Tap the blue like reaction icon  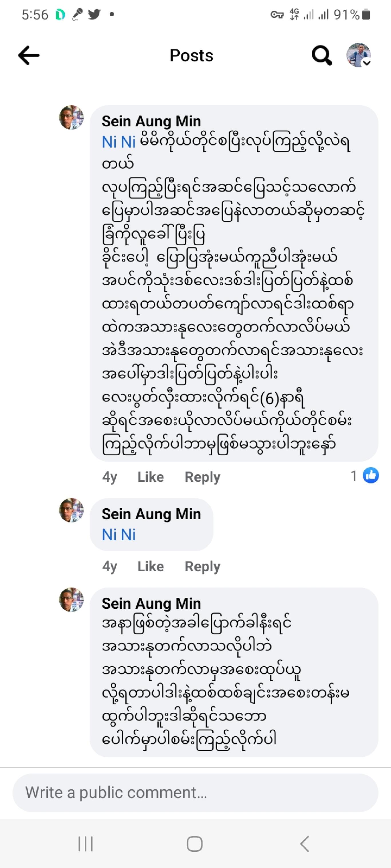point(371,475)
